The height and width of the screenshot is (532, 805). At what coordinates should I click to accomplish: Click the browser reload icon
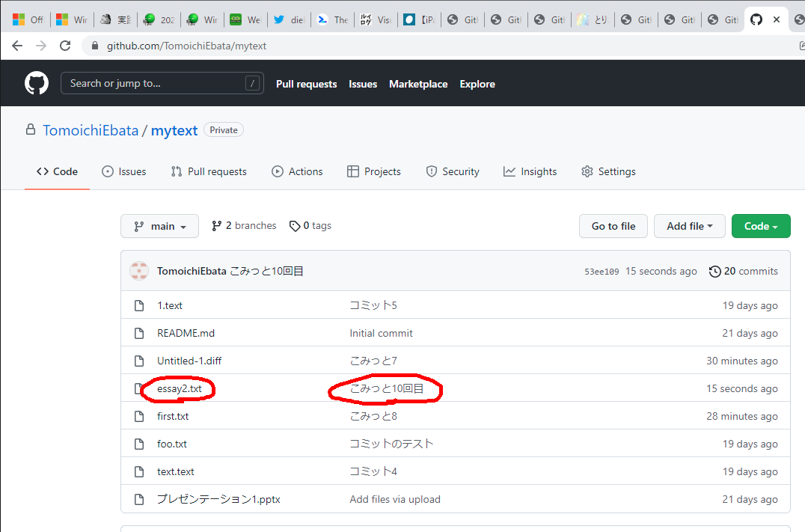[x=65, y=46]
